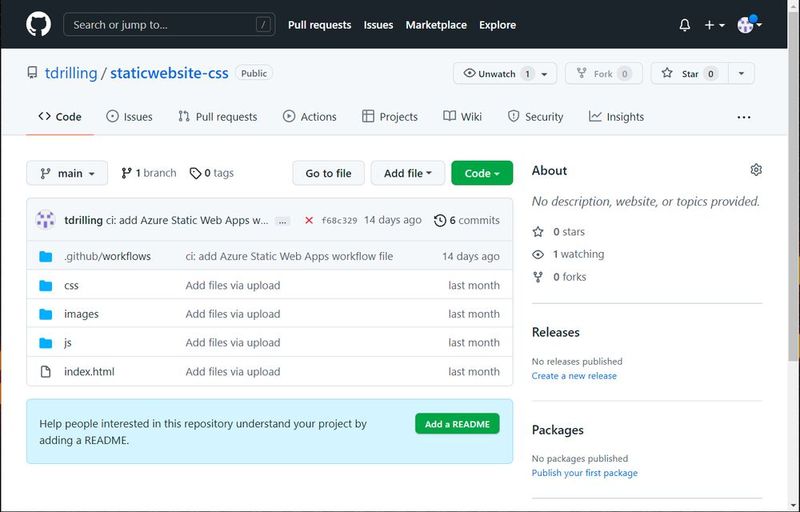Star the repository
The height and width of the screenshot is (512, 800).
pos(690,73)
